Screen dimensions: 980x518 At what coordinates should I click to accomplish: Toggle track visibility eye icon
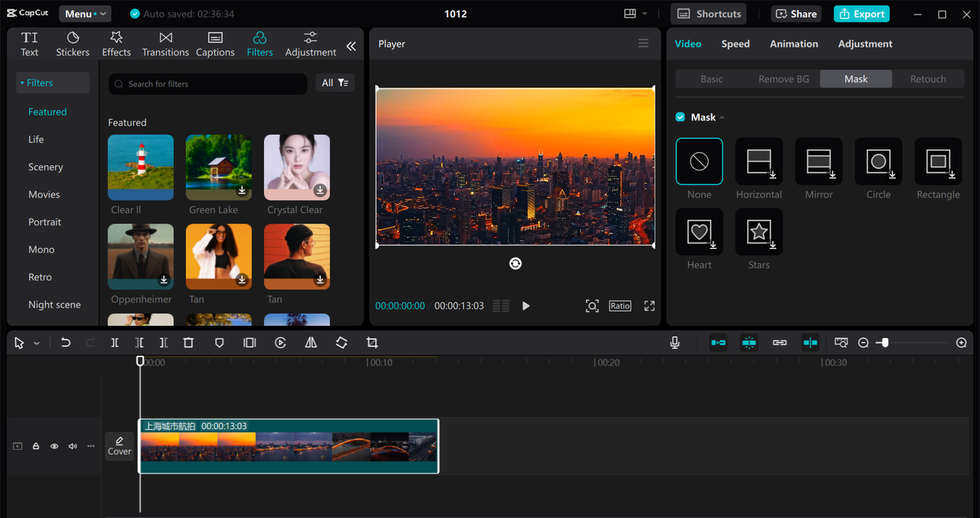(54, 446)
